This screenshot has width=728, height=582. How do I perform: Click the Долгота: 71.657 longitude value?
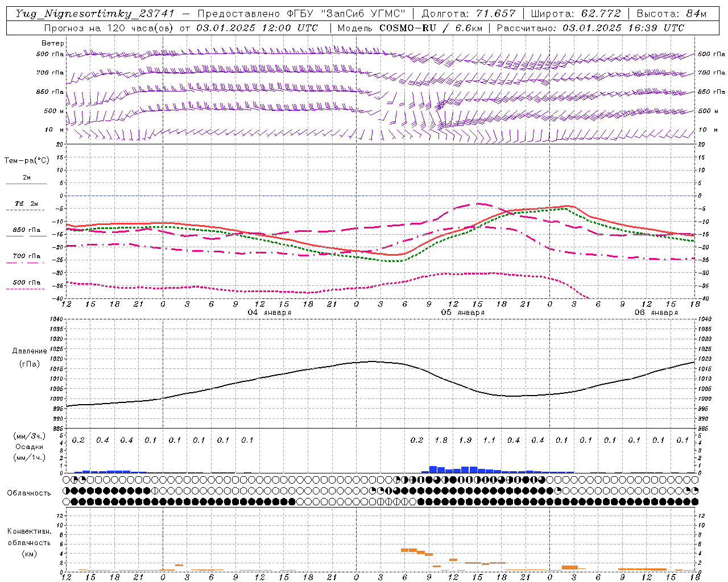click(469, 14)
